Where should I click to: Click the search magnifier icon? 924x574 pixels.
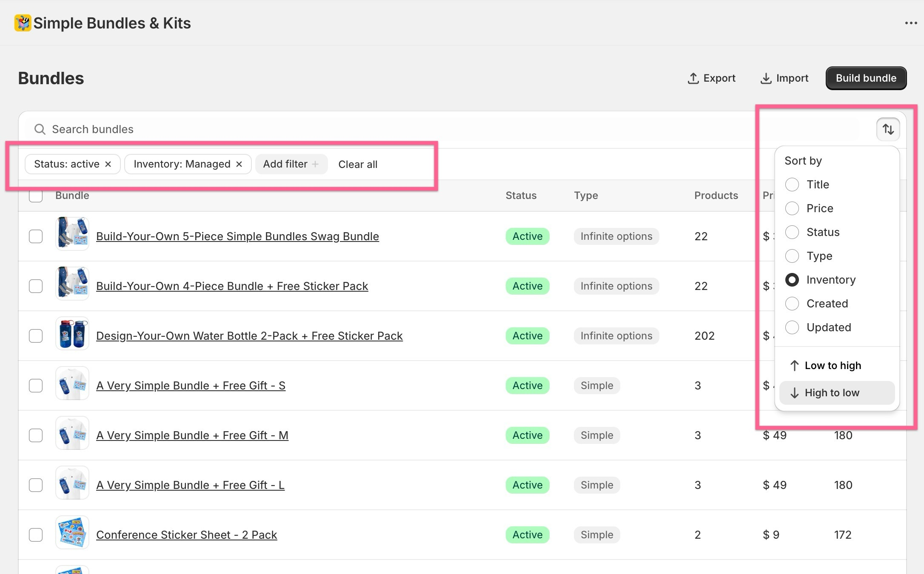click(x=40, y=129)
